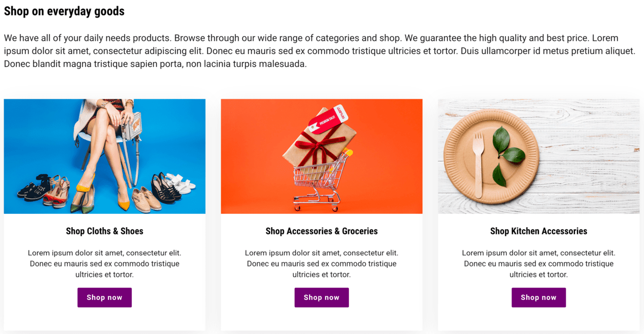Open the orange shopping cart image

point(321,156)
